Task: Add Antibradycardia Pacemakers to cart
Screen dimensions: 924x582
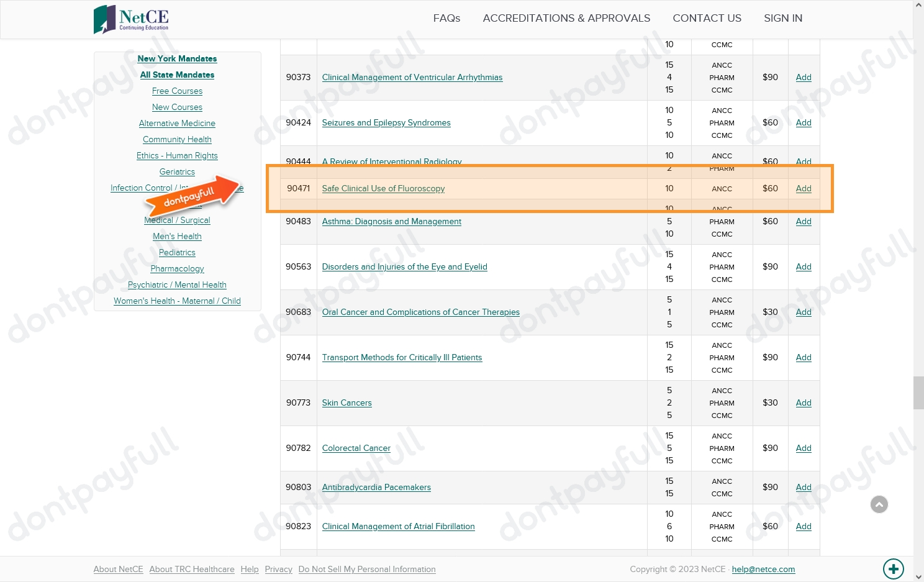Action: coord(804,487)
